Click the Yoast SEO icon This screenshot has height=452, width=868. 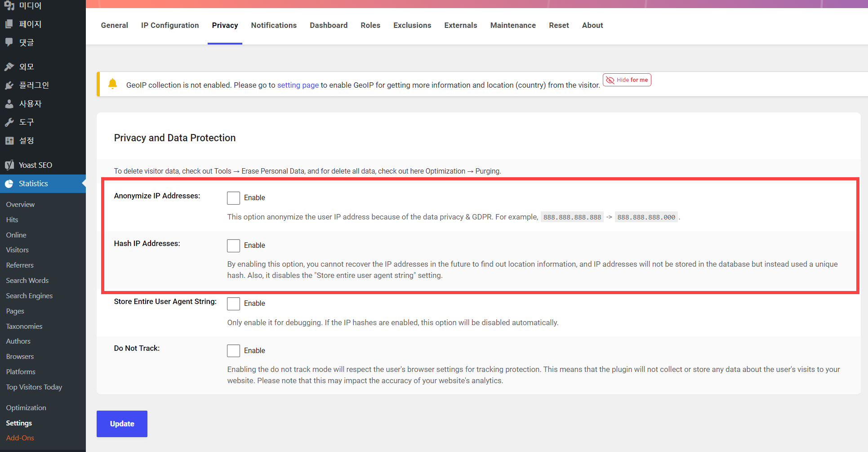(x=9, y=165)
